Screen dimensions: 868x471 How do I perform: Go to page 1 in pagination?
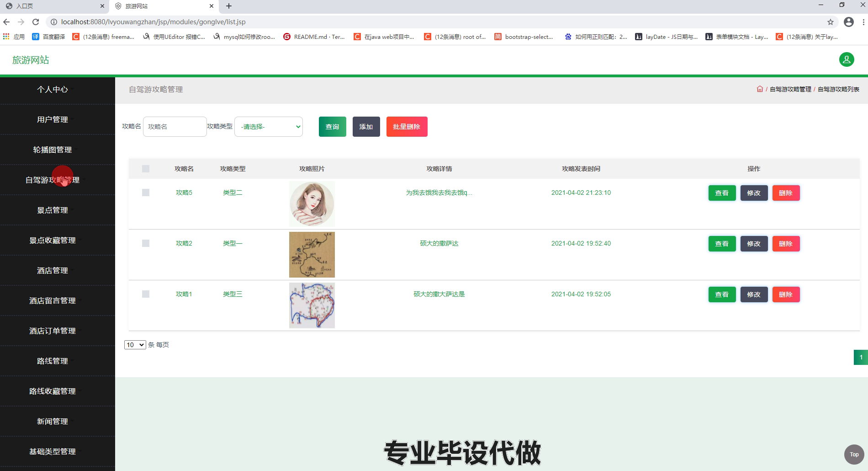pos(861,357)
